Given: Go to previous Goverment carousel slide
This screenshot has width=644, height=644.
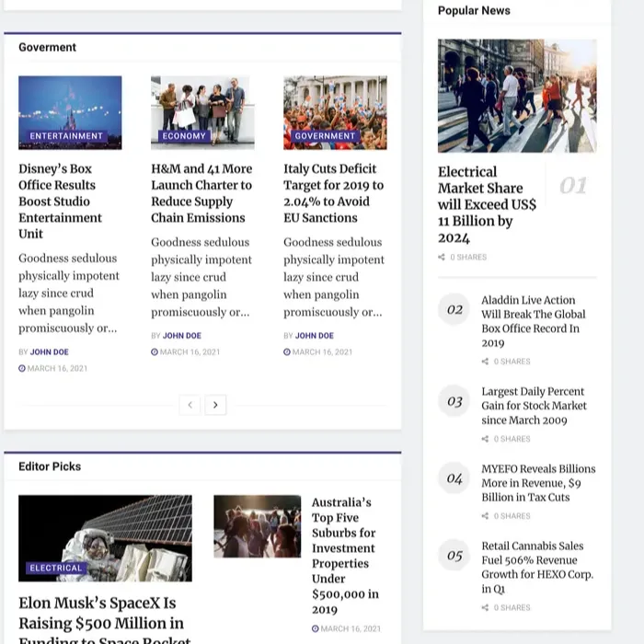Looking at the screenshot, I should click(190, 405).
